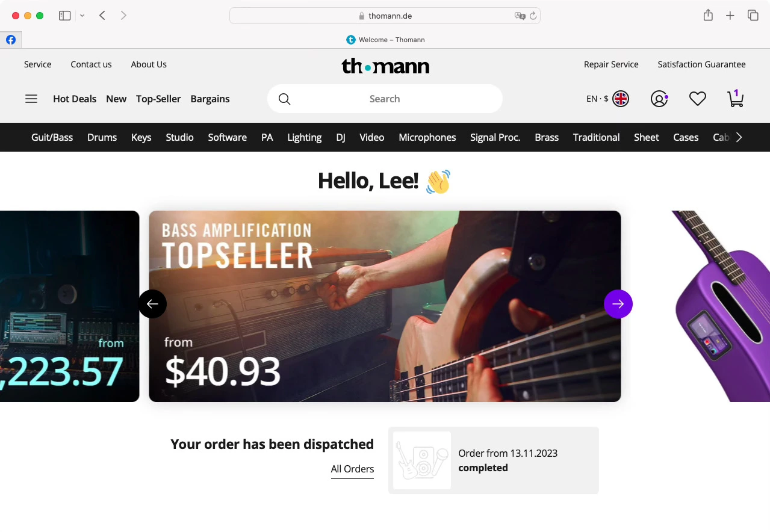Toggle the Safari sidebar

[65, 16]
